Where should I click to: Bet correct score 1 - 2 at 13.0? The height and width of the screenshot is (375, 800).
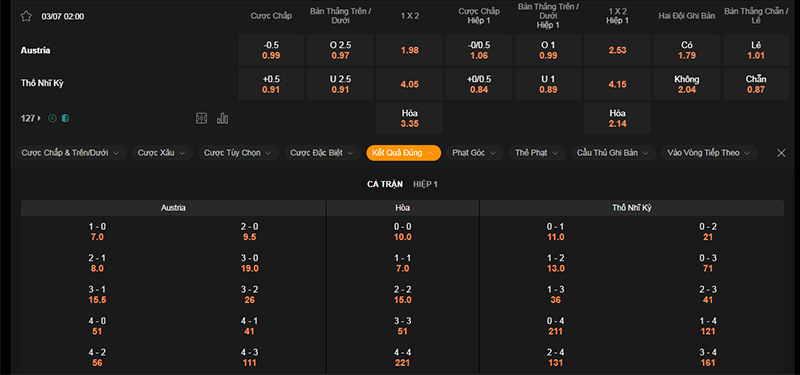tap(556, 263)
